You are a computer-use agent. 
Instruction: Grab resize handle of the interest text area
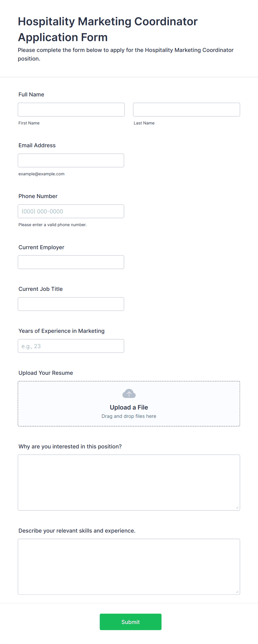click(x=237, y=508)
